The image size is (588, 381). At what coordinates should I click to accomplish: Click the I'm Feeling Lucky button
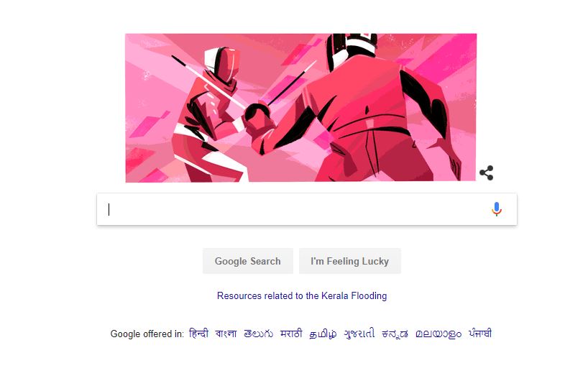pos(350,261)
